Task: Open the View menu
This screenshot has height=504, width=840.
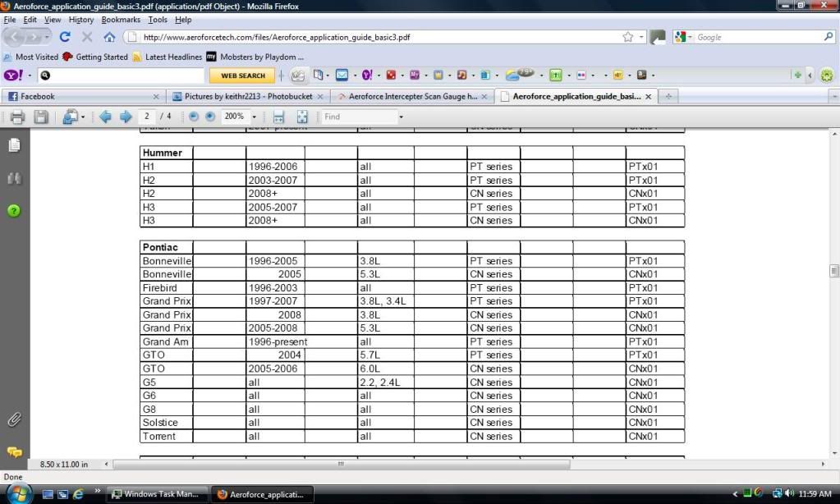Action: pyautogui.click(x=53, y=20)
